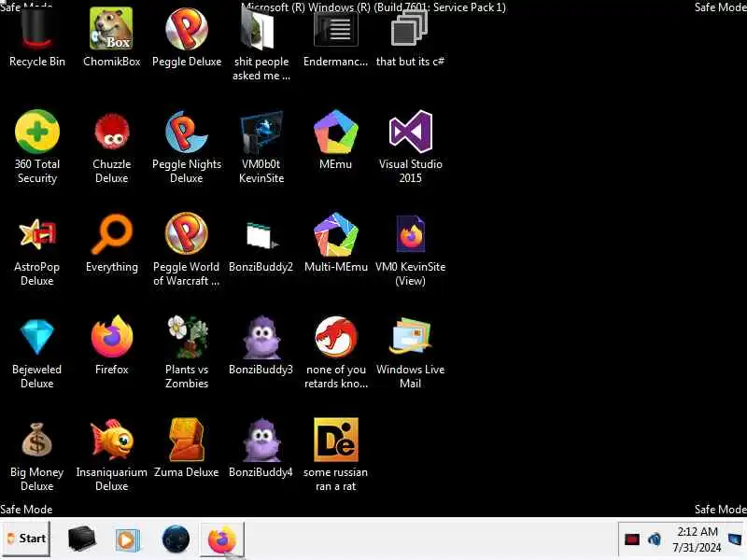Select the BonziBuddy3 icon
747x560 pixels.
click(261, 337)
